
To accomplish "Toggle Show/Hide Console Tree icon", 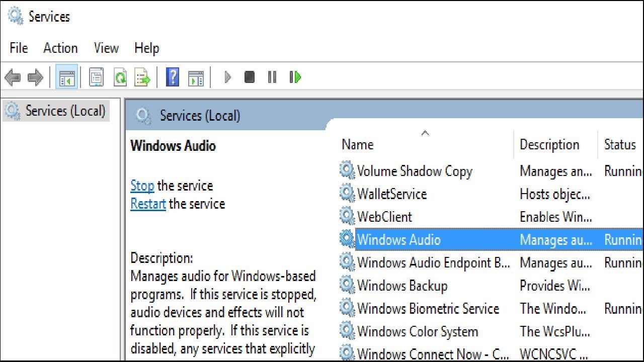I will pyautogui.click(x=66, y=77).
